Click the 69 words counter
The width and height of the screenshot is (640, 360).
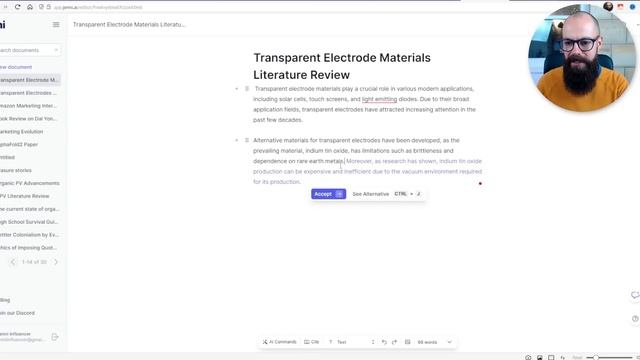(427, 342)
